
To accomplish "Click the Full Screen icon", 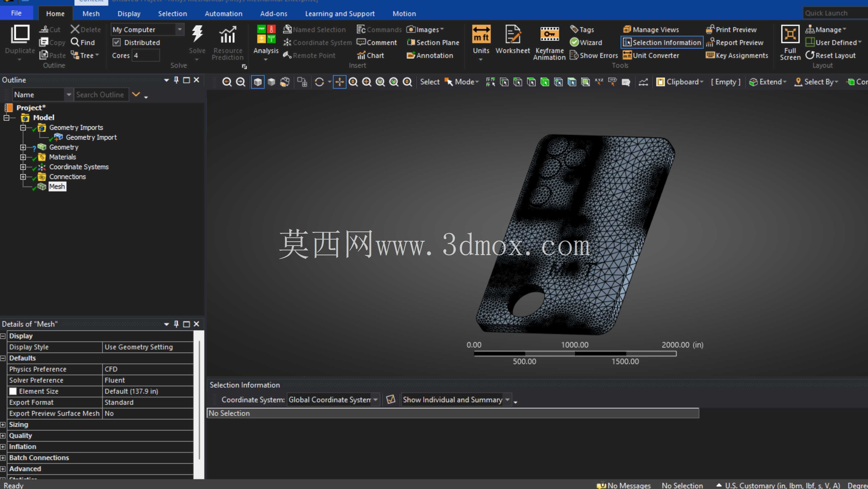I will (x=790, y=34).
